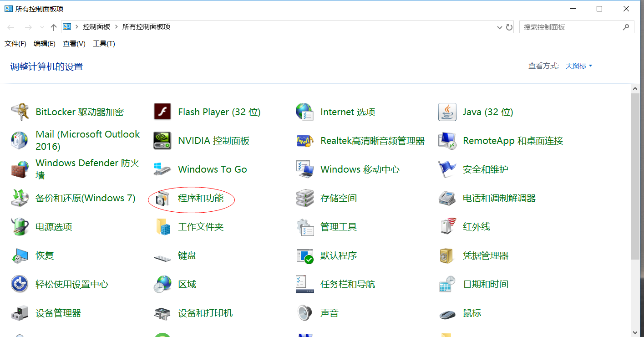Click the scrollbar up arrow

pyautogui.click(x=635, y=88)
